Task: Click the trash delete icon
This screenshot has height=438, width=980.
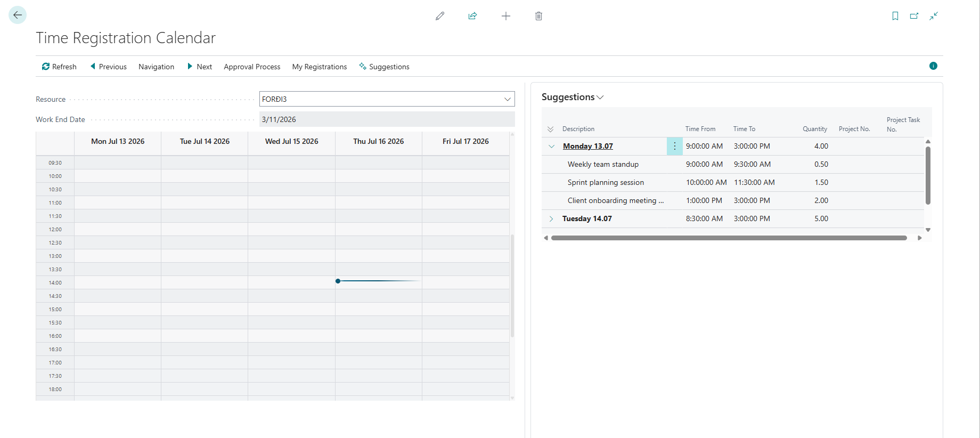Action: coord(538,16)
